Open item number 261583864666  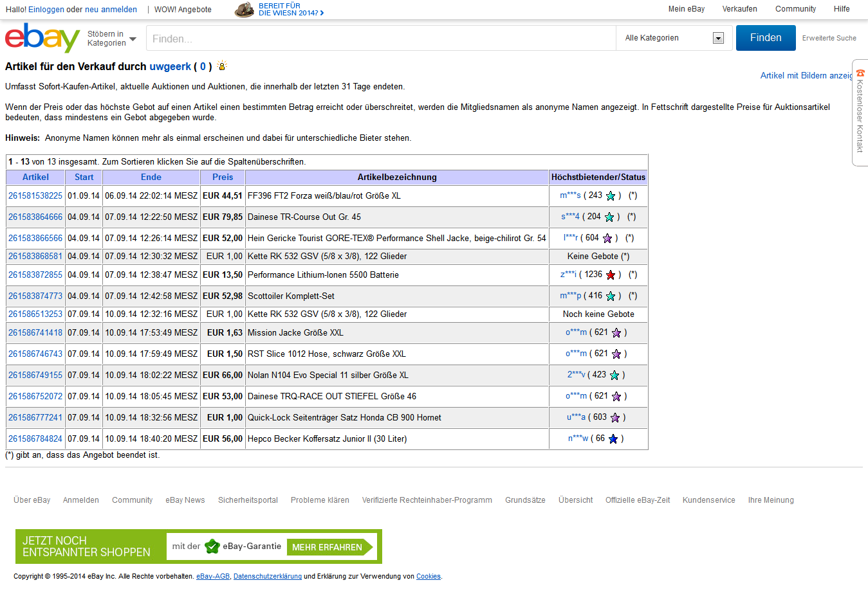coord(35,217)
